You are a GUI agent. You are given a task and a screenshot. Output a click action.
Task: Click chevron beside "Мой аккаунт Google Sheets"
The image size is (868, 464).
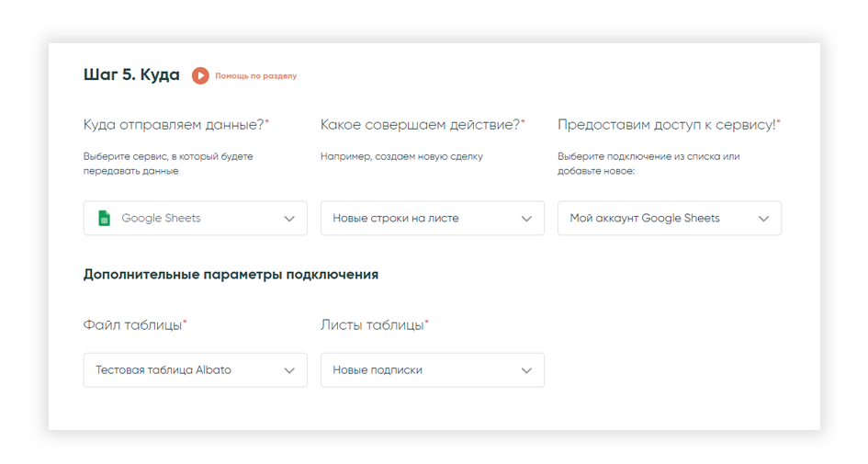(x=763, y=219)
